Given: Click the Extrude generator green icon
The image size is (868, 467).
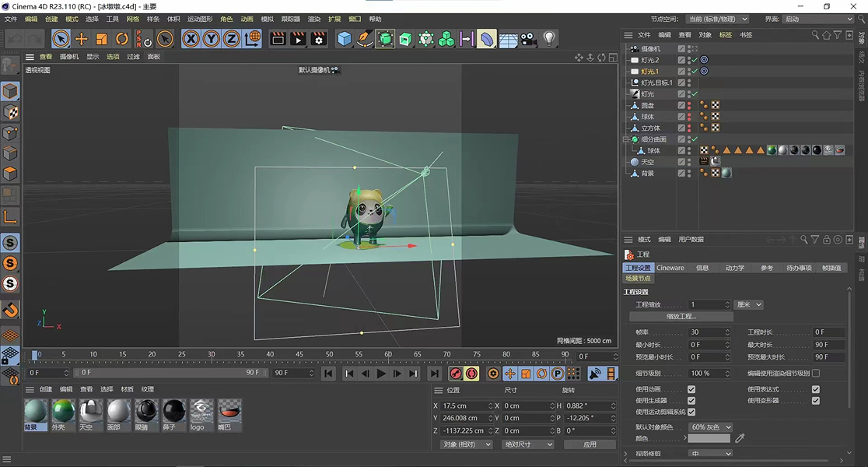Looking at the screenshot, I should [x=406, y=39].
